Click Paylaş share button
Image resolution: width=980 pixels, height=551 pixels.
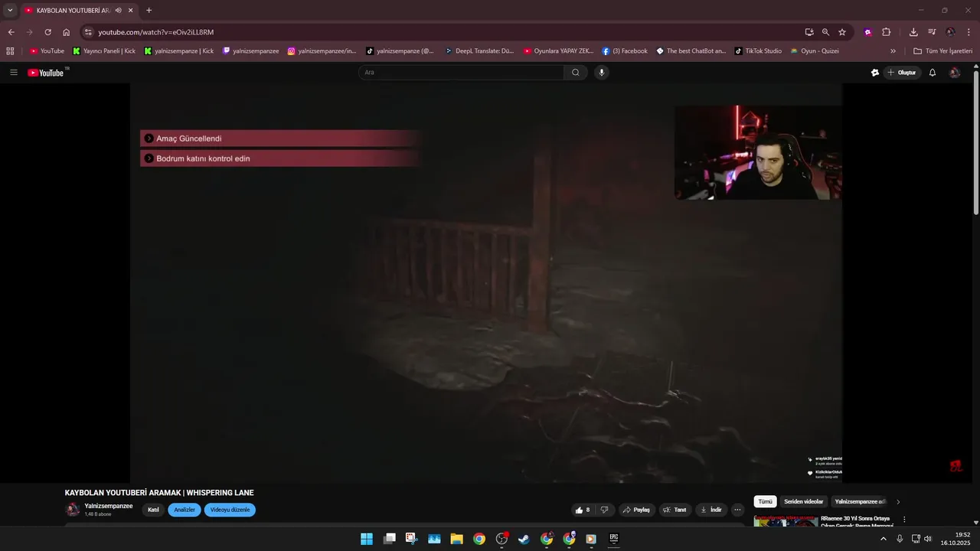point(636,510)
